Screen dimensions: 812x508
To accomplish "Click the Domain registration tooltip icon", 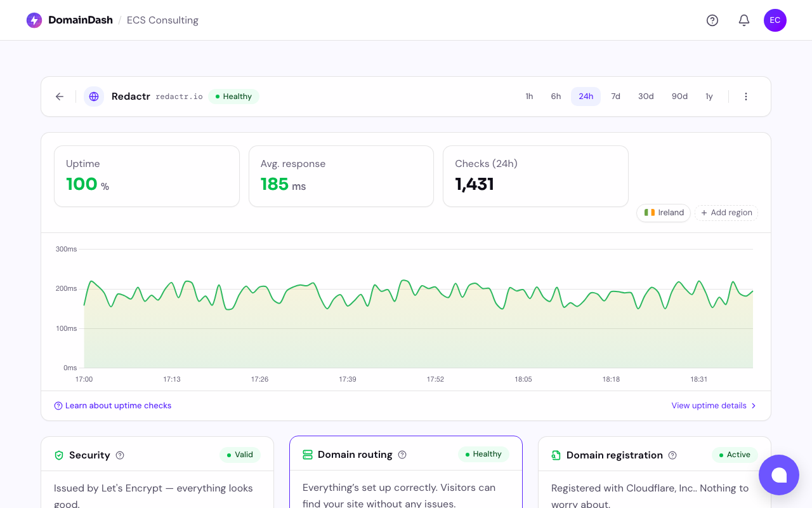I will point(672,455).
